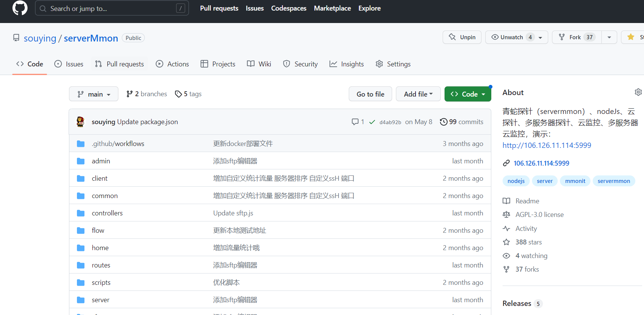The height and width of the screenshot is (315, 644).
Task: Open the scripts folder
Action: (x=101, y=283)
